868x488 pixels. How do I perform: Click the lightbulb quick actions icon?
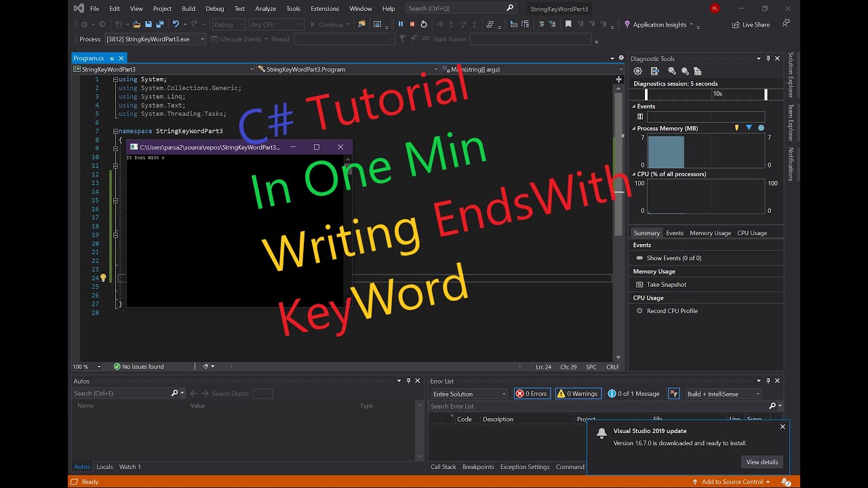[103, 278]
